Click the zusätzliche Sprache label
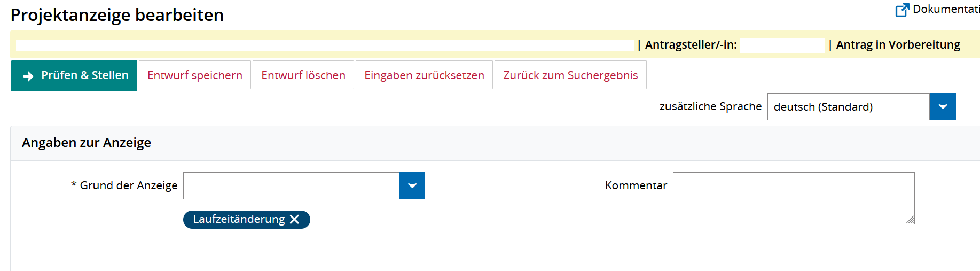The image size is (980, 271). pos(710,106)
